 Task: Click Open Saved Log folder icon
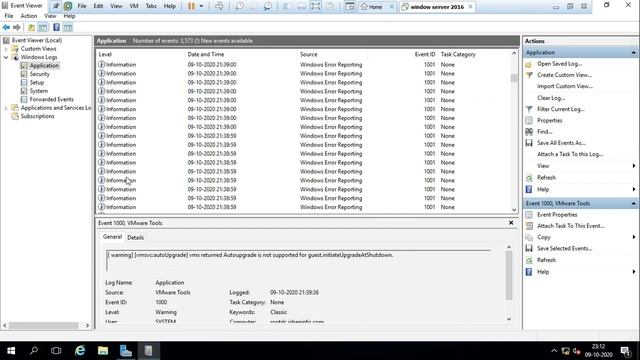coord(529,64)
